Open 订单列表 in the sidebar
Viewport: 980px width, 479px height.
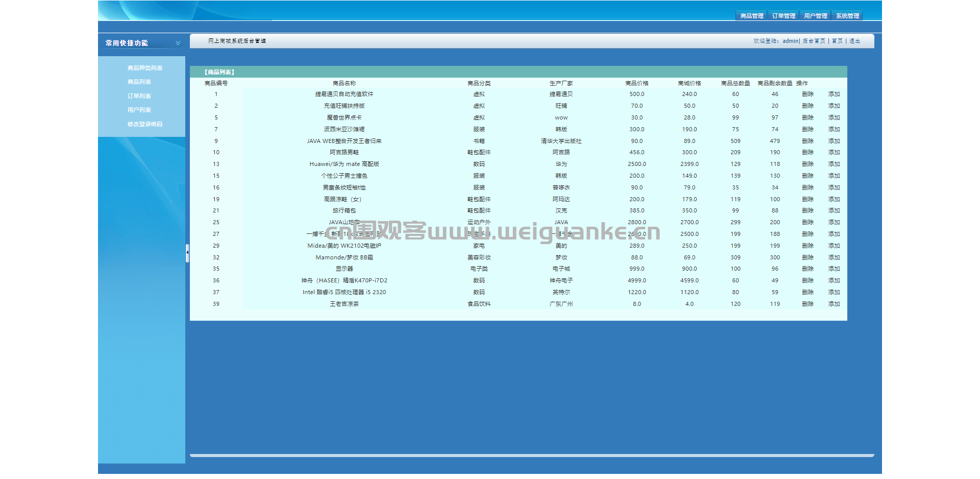pos(139,96)
